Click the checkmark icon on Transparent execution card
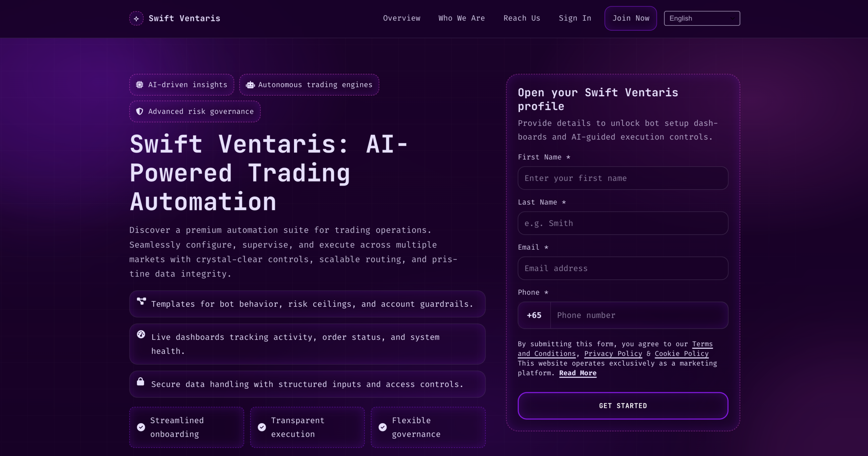The image size is (868, 456). coord(262,427)
